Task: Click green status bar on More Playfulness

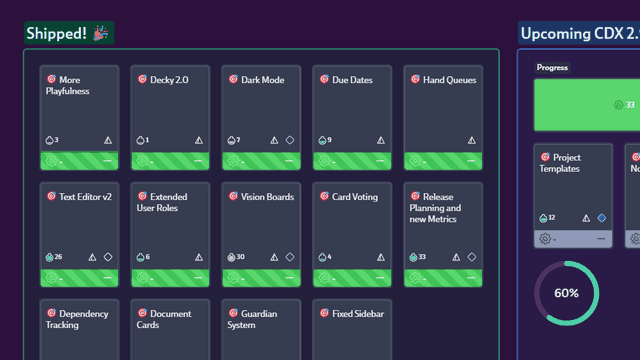Action: click(x=80, y=161)
